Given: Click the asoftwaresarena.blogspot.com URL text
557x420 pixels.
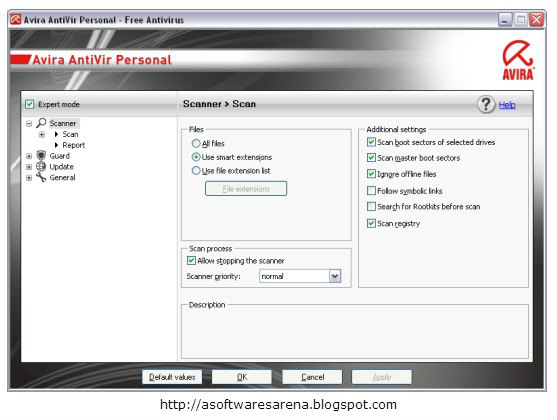Looking at the screenshot, I should [x=278, y=404].
